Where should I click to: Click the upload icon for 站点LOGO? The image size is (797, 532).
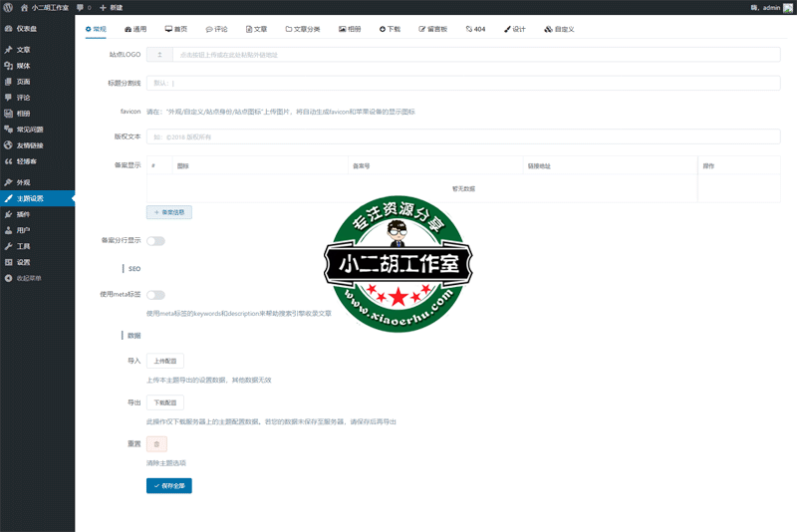pos(159,54)
